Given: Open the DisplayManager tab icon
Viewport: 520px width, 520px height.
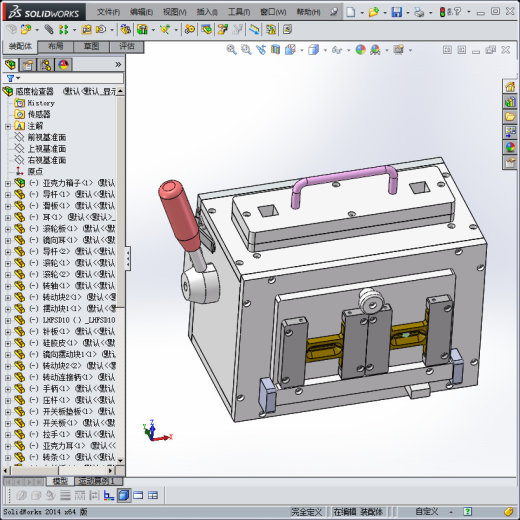Looking at the screenshot, I should (63, 65).
